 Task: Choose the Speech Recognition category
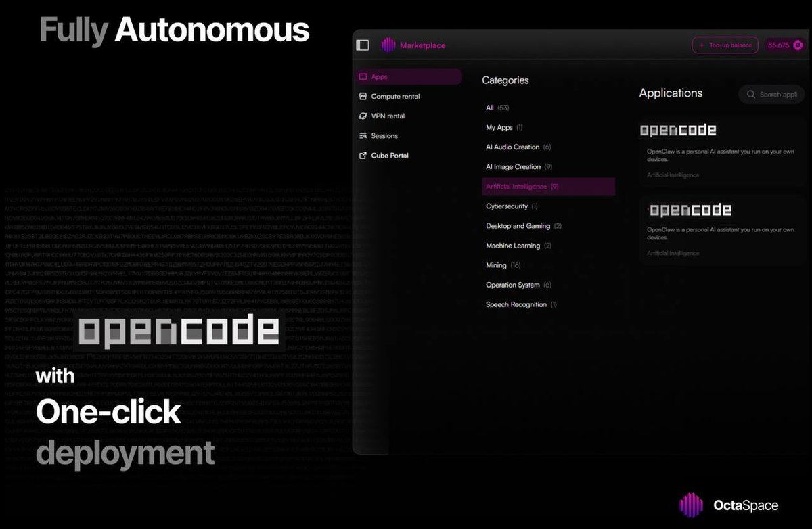(521, 304)
